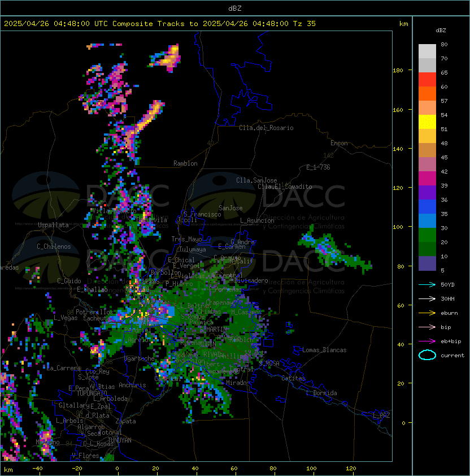Click the purple 36-39 dBZ swatch

(x=427, y=192)
